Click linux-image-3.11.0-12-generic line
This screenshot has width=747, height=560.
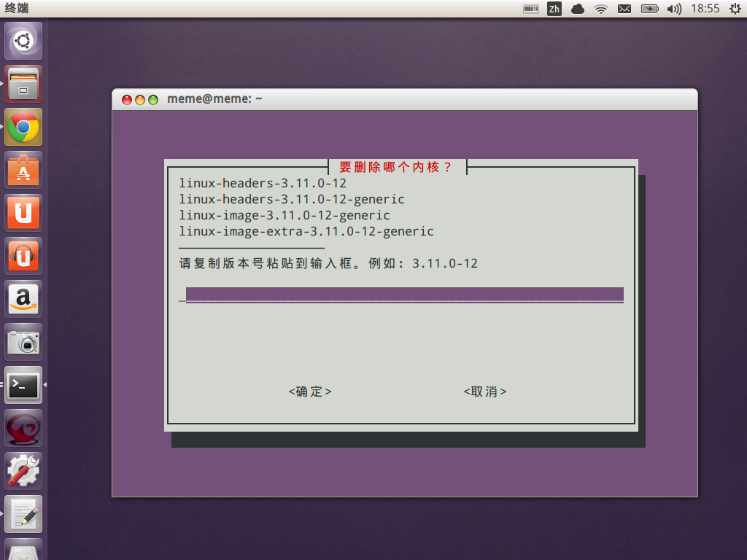(x=285, y=215)
